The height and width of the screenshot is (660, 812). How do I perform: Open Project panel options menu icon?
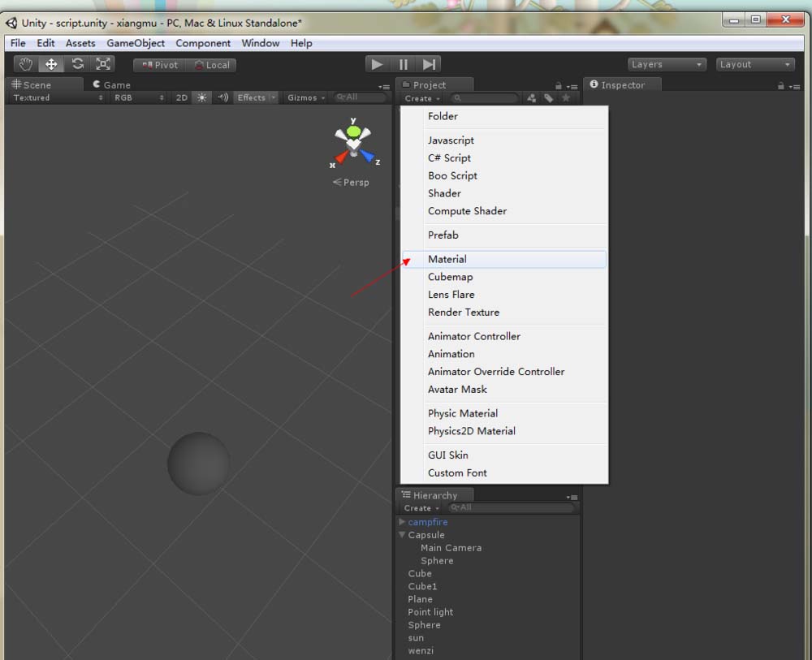[572, 87]
